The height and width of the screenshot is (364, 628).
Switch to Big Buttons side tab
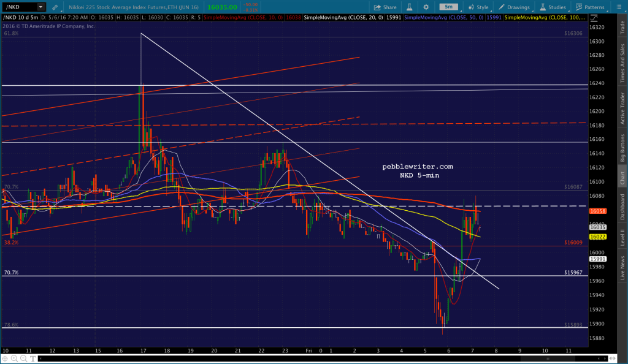coord(622,148)
